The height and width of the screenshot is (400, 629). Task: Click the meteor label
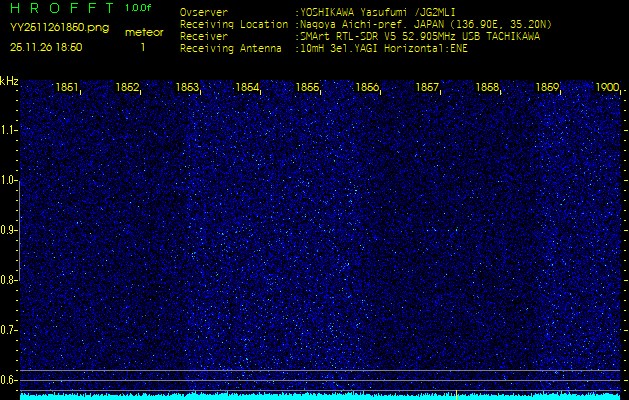click(143, 32)
